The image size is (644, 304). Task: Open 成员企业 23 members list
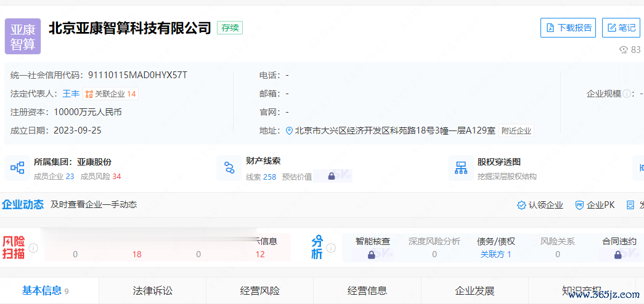[x=54, y=177]
